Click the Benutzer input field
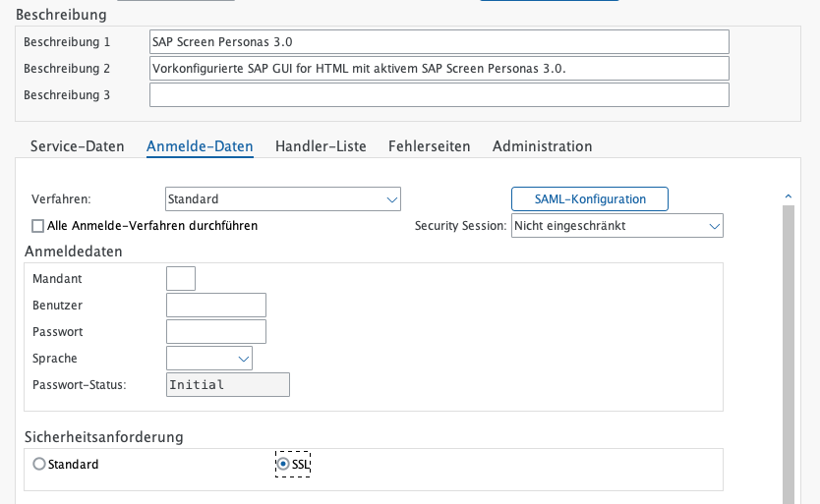This screenshot has height=504, width=820. pyautogui.click(x=216, y=306)
